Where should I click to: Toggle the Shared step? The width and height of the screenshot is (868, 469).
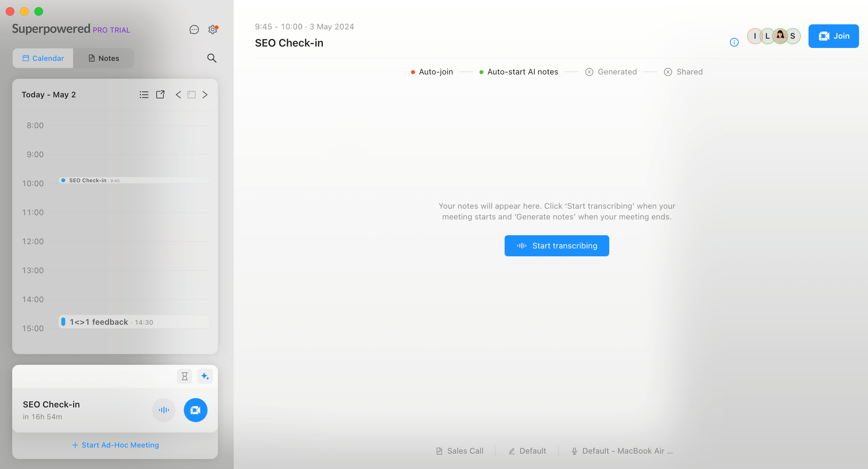pyautogui.click(x=683, y=72)
